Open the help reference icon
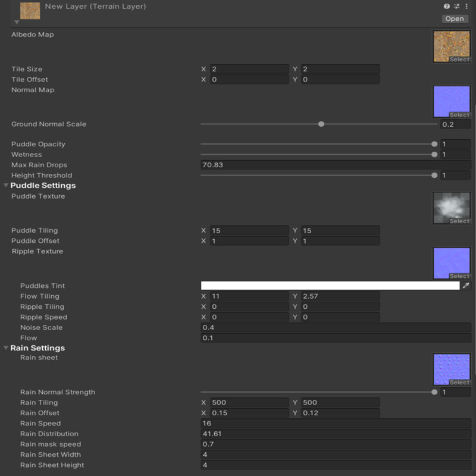The width and height of the screenshot is (476, 476). pyautogui.click(x=447, y=6)
